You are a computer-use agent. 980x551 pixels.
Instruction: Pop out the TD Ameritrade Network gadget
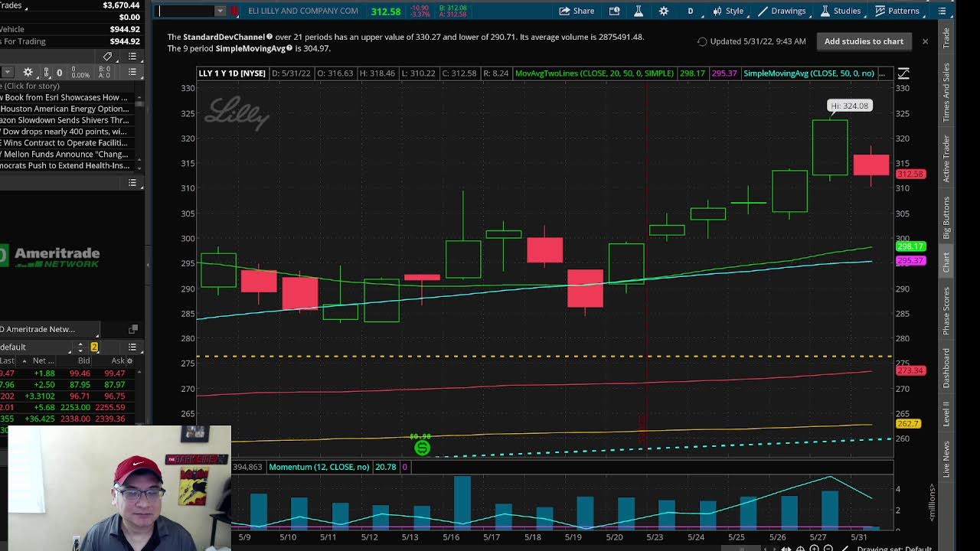(133, 329)
